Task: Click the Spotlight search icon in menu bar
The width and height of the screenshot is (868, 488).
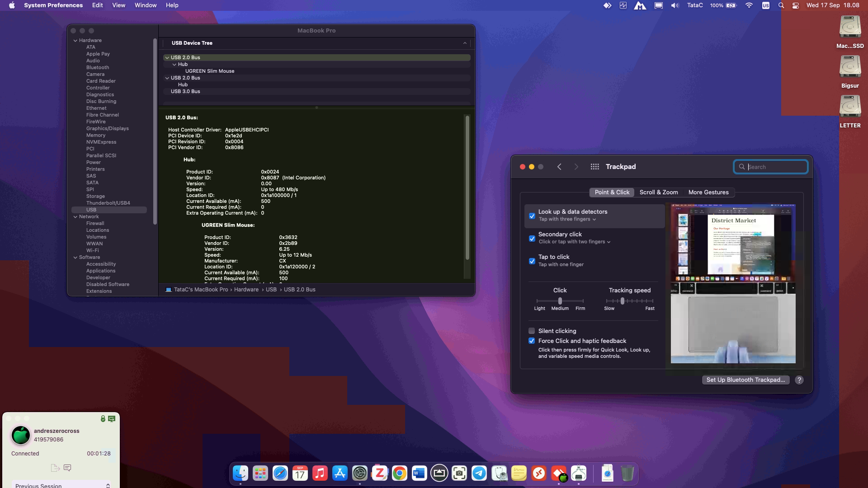Action: (x=781, y=5)
